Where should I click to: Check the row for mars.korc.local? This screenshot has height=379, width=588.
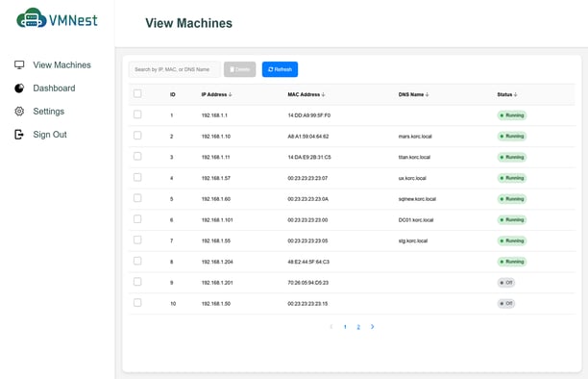tap(137, 136)
